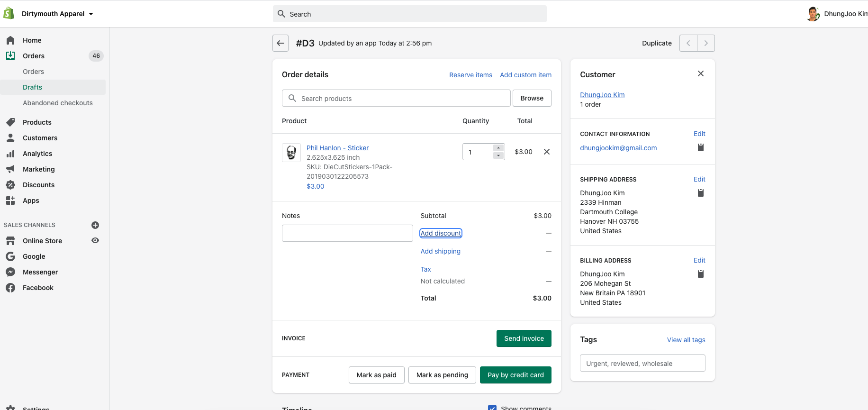
Task: Click the back arrow beside #D3
Action: (280, 43)
